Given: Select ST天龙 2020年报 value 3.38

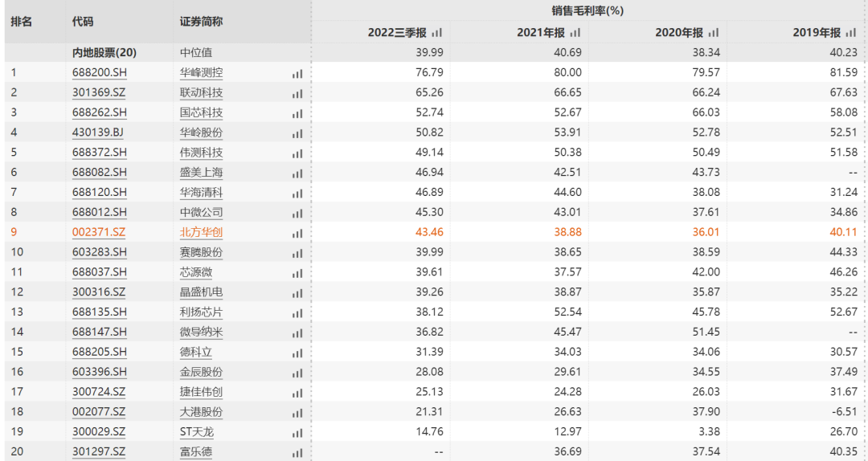Looking at the screenshot, I should 710,431.
